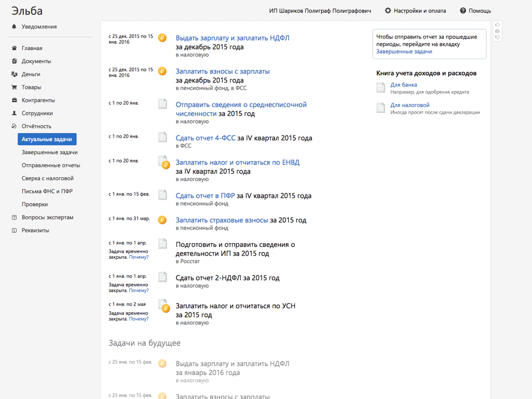Open the Вопросы экспертам question icon
532x399 pixels.
tap(14, 217)
